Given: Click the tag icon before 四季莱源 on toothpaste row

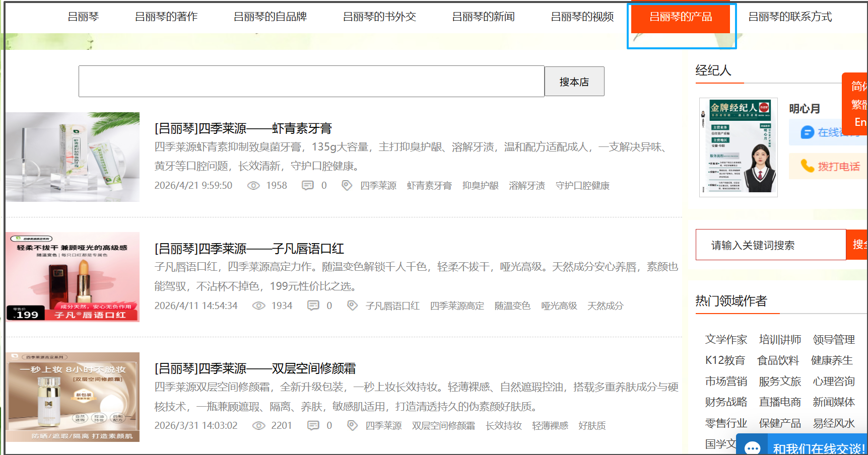Looking at the screenshot, I should pyautogui.click(x=347, y=185).
